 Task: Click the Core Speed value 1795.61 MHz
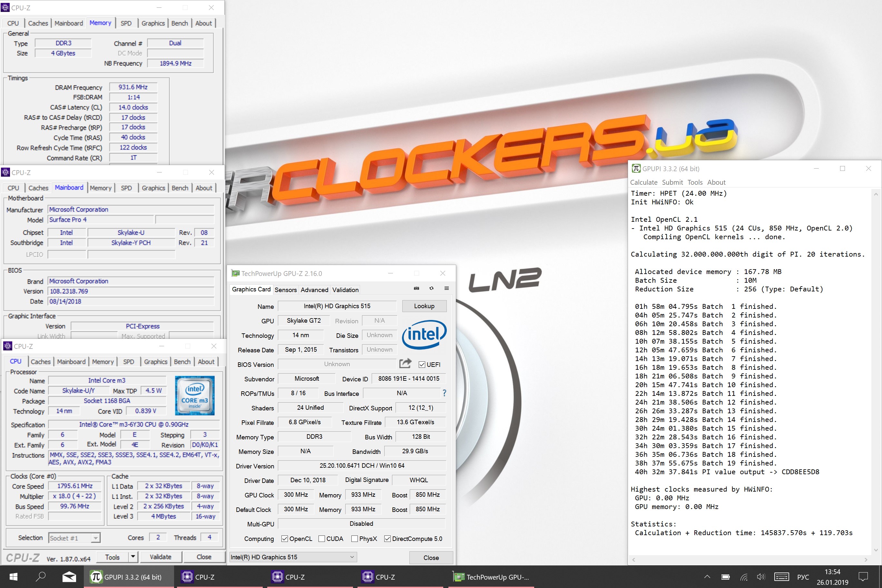(74, 485)
